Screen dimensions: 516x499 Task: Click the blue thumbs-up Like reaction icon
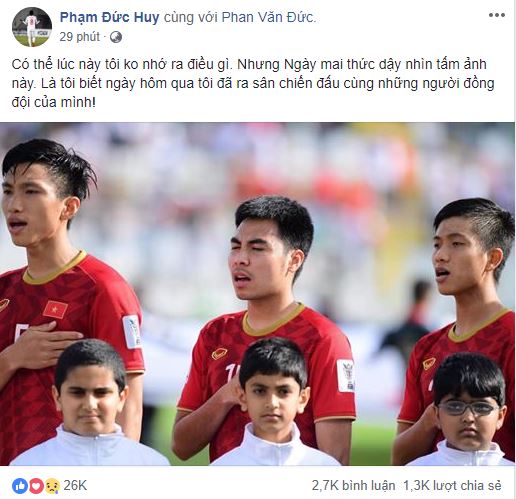pyautogui.click(x=20, y=486)
